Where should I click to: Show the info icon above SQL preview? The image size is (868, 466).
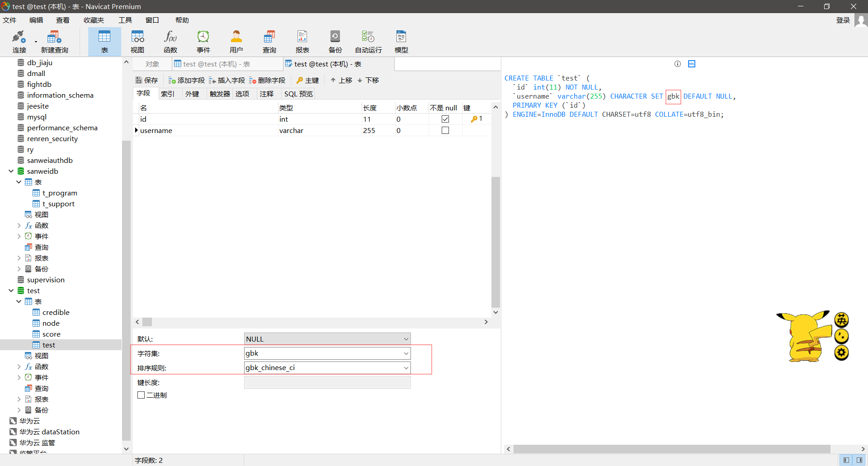[677, 64]
